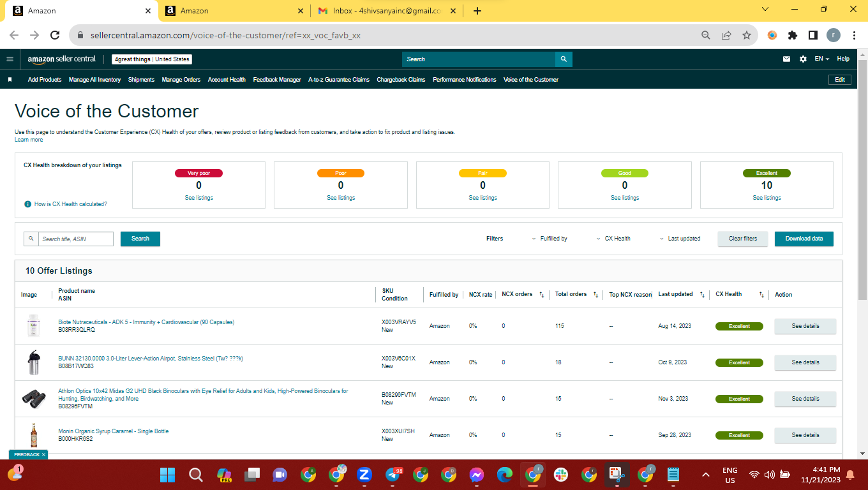This screenshot has width=868, height=490.
Task: Open Zoom from the taskbar
Action: [x=364, y=475]
